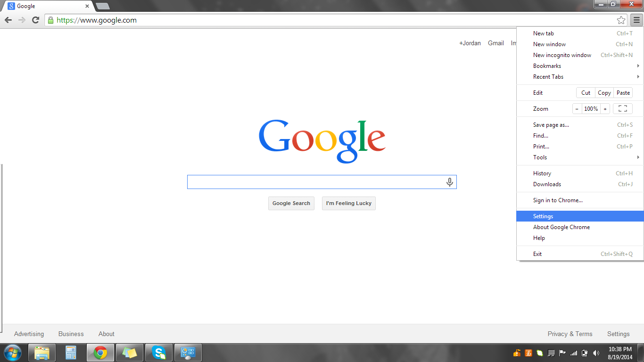Expand the Recent Tabs submenu
The height and width of the screenshot is (362, 644).
(580, 77)
